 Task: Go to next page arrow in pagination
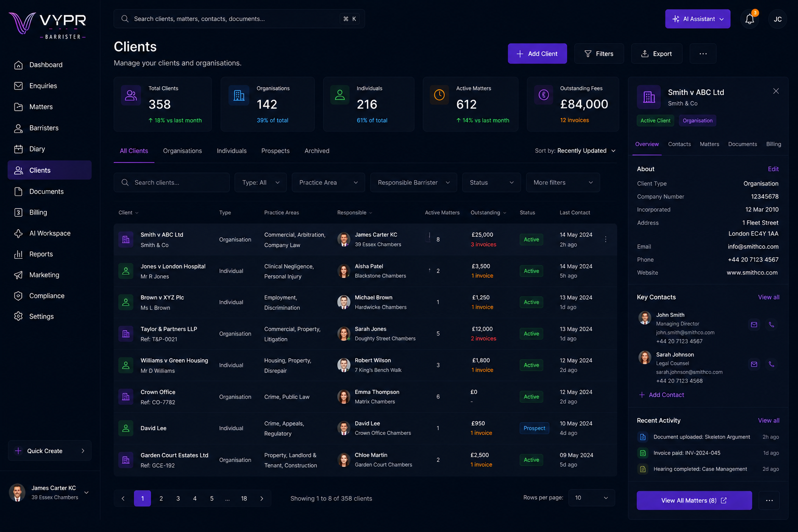[262, 498]
